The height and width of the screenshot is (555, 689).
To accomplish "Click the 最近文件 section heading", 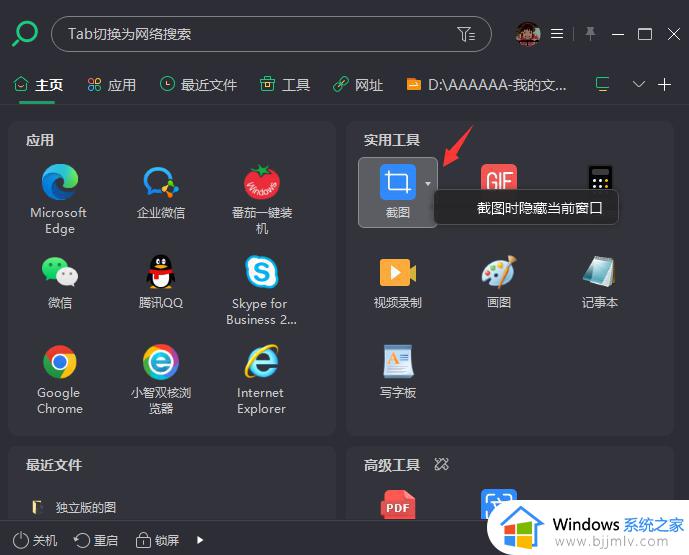I will (x=54, y=465).
